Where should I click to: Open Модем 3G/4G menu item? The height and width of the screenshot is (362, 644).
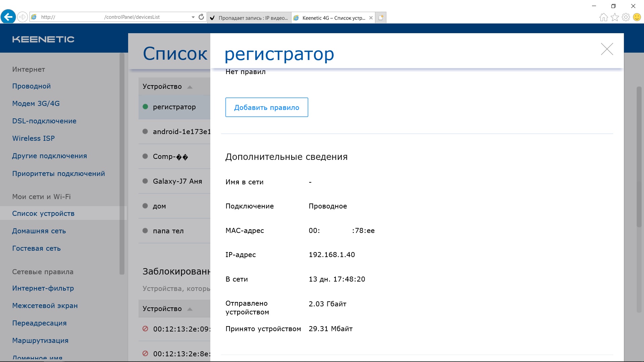click(x=36, y=104)
